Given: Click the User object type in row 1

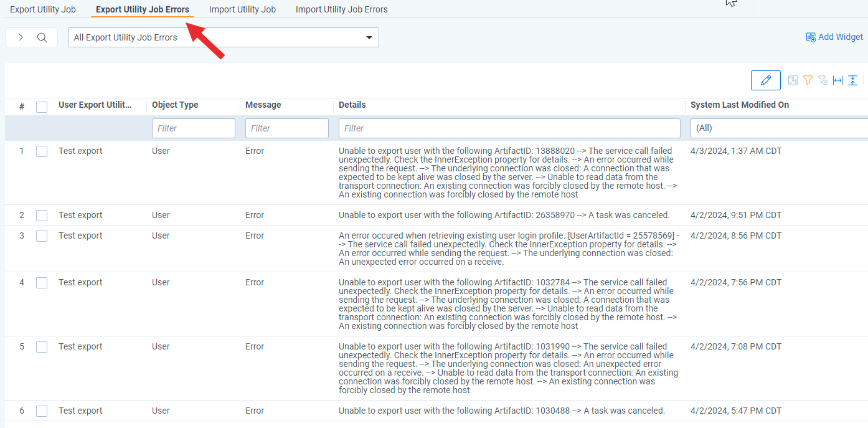Looking at the screenshot, I should point(161,151).
